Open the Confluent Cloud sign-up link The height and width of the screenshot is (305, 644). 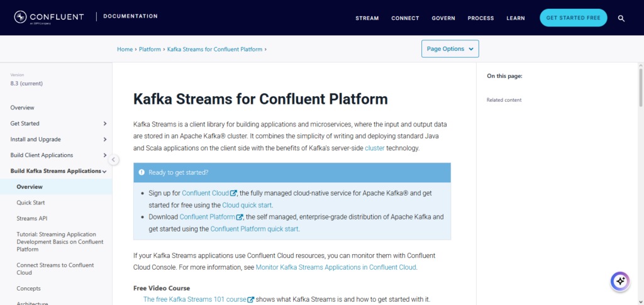pos(206,193)
